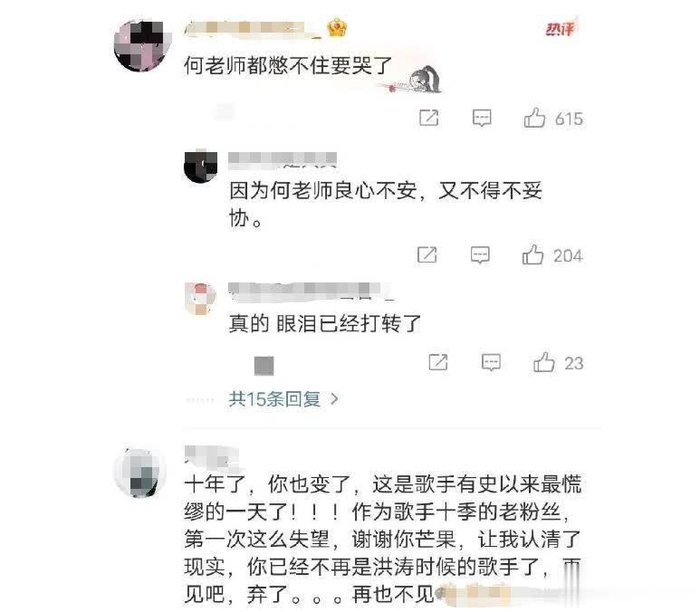Share the reply '真的 眼泪已经打转了'
Image resolution: width=700 pixels, height=612 pixels.
click(438, 362)
